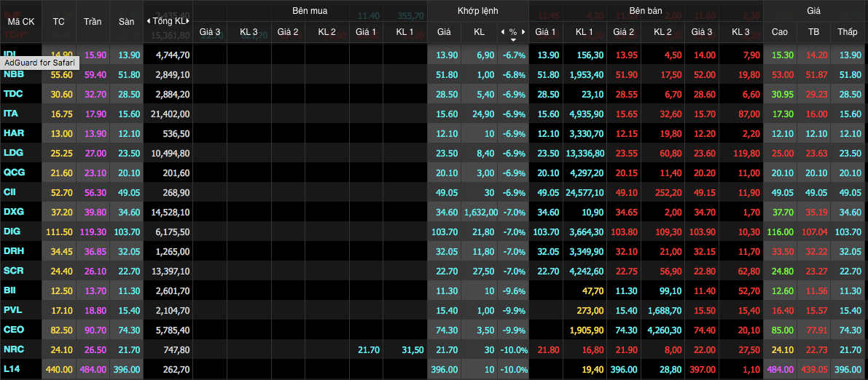Click the Khớp lệnh group header

(x=477, y=12)
